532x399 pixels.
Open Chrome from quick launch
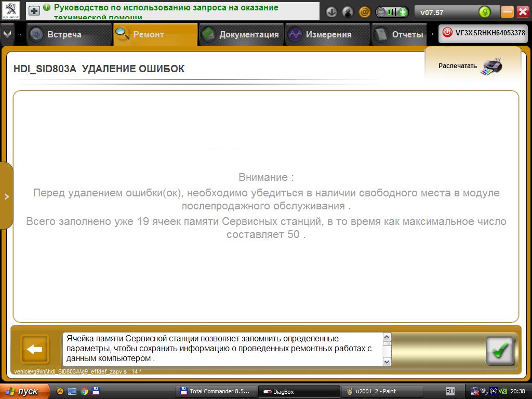84,391
